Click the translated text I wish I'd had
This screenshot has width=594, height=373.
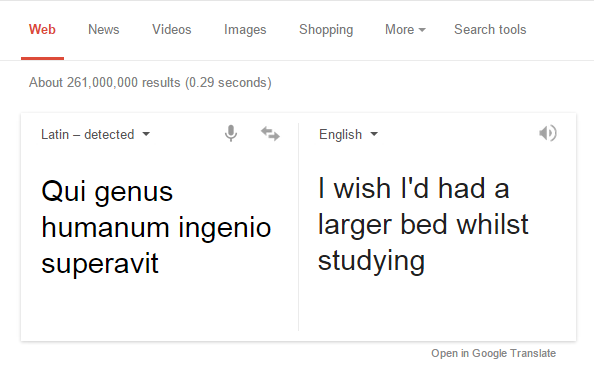click(413, 188)
